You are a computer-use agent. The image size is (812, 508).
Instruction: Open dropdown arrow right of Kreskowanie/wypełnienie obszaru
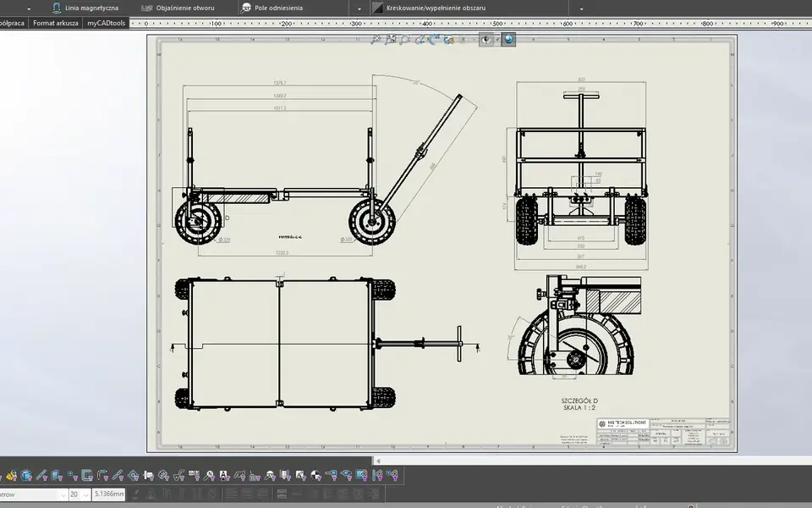pos(581,8)
